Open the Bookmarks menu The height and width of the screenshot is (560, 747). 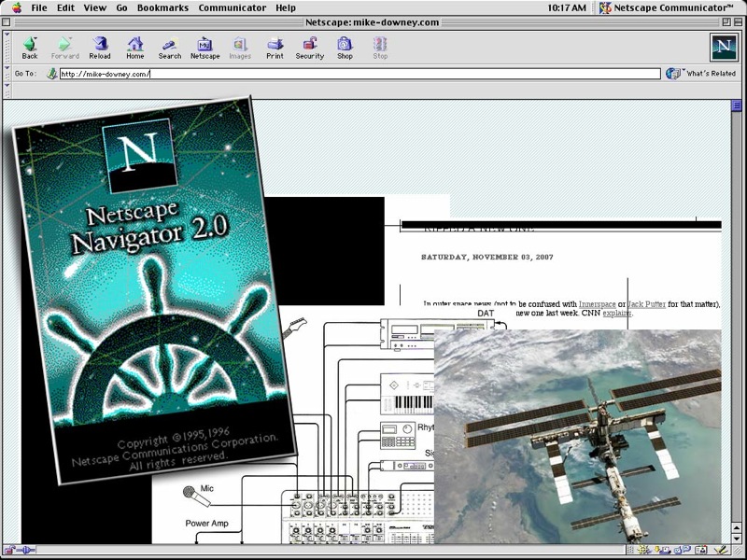click(x=162, y=7)
